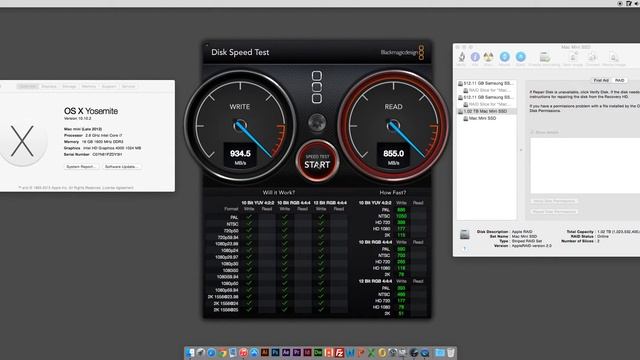Click the How Fast? heading
The width and height of the screenshot is (640, 360).
(393, 192)
